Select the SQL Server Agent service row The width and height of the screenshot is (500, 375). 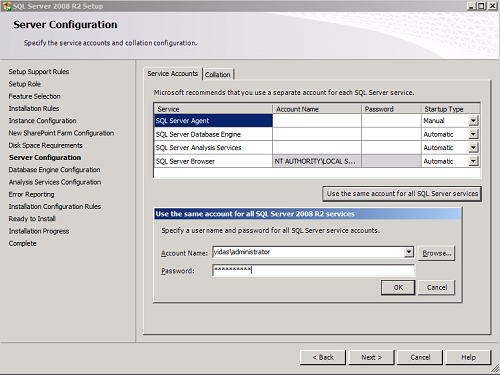point(213,121)
